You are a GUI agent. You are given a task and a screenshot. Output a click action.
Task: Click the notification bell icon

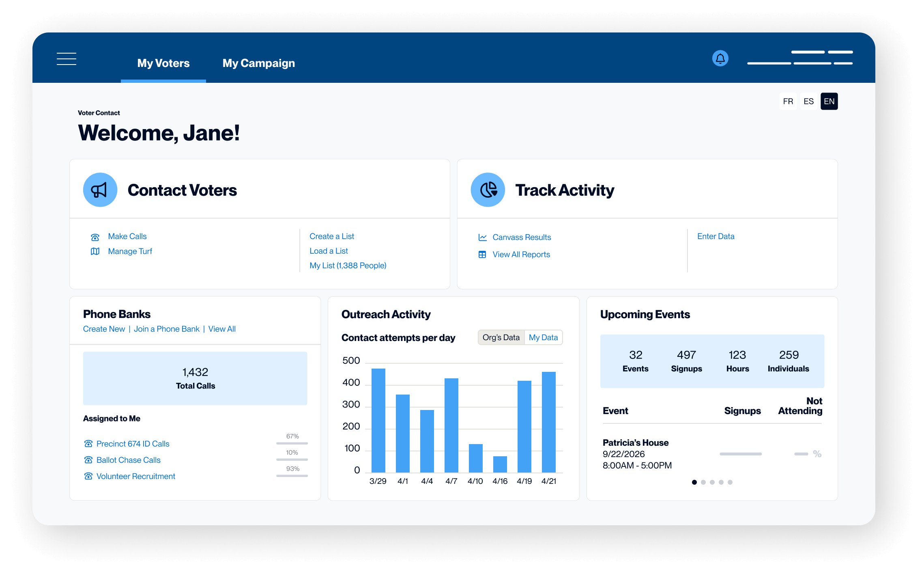tap(720, 58)
